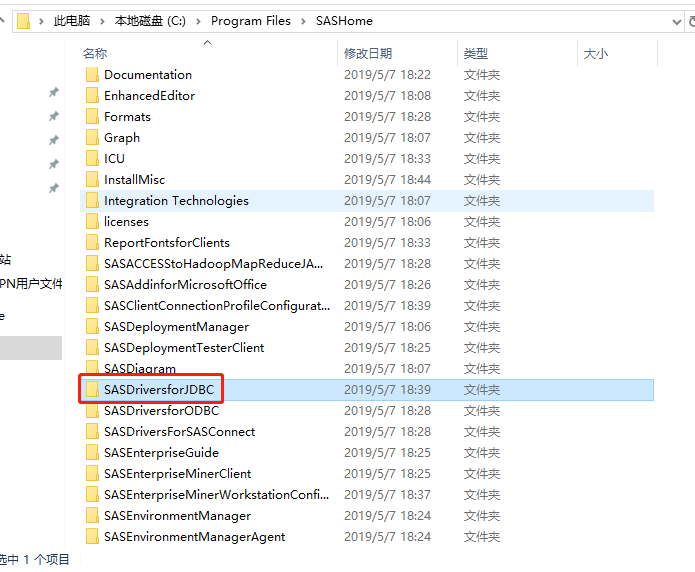Select SASDiagram folder name
This screenshot has height=572, width=695.
(140, 368)
